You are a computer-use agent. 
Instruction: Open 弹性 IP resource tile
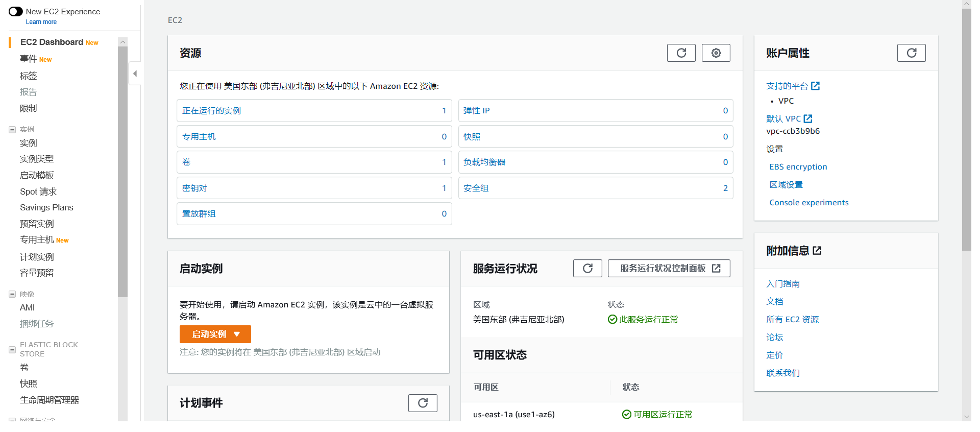coord(596,111)
